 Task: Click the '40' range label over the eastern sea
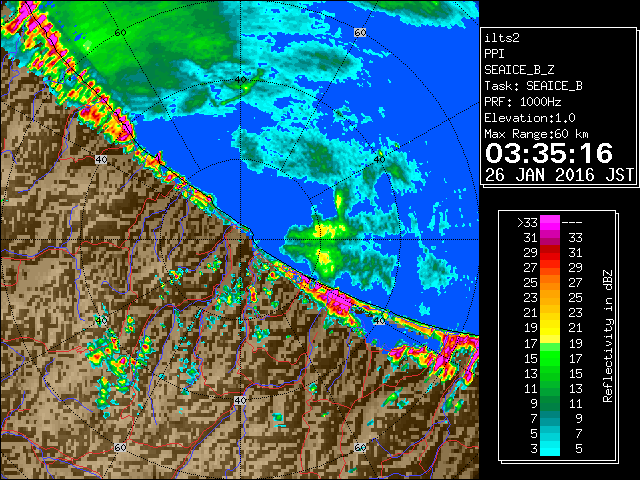(x=380, y=160)
